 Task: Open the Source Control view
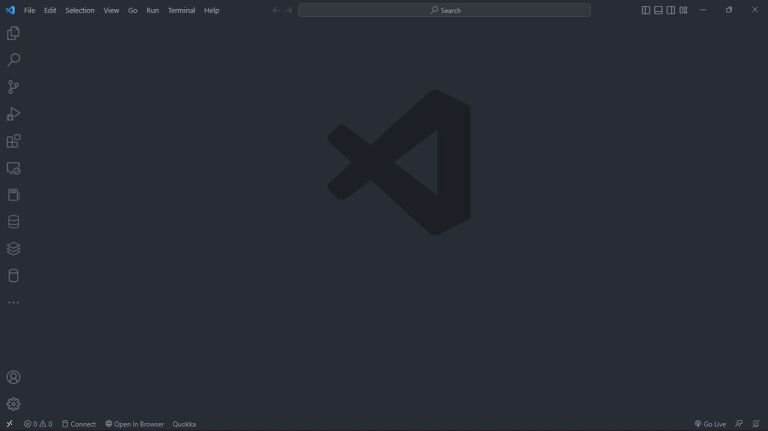[13, 87]
